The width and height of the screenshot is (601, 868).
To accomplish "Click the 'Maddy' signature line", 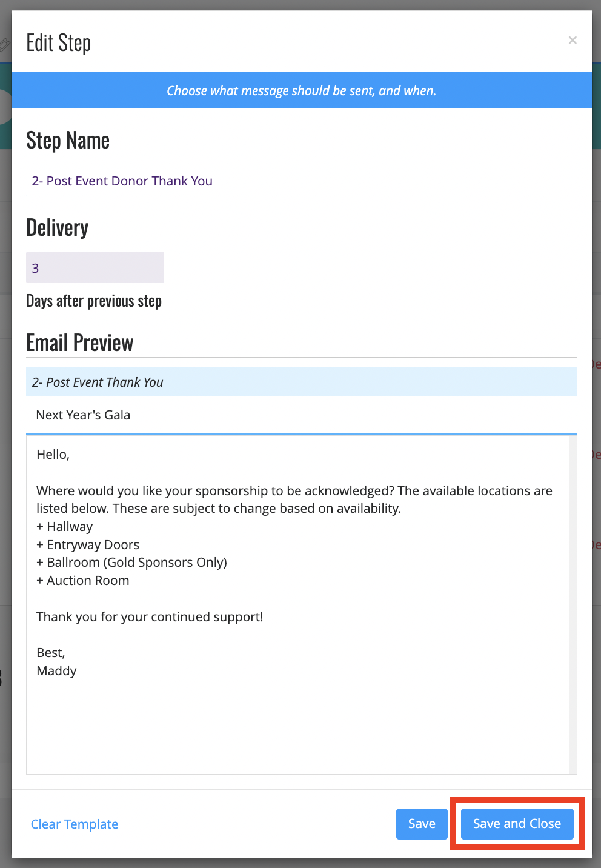I will pyautogui.click(x=56, y=671).
